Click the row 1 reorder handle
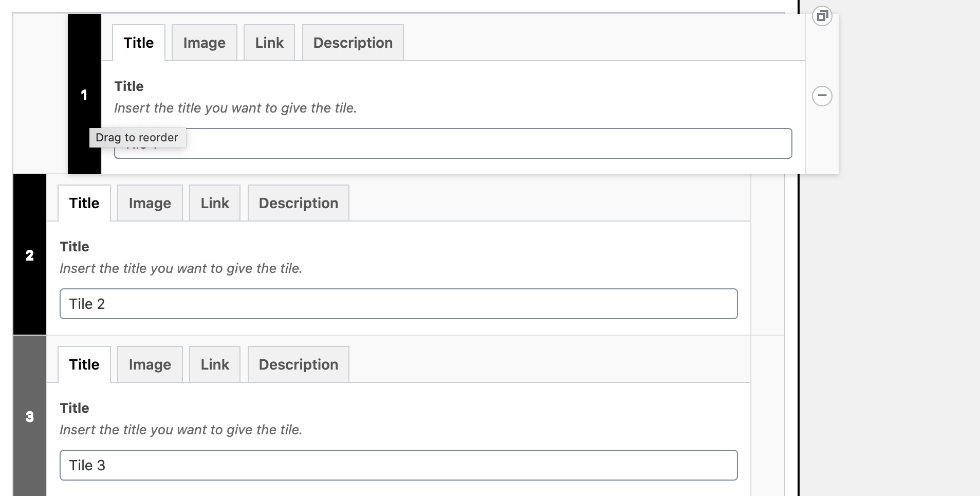 coord(84,95)
